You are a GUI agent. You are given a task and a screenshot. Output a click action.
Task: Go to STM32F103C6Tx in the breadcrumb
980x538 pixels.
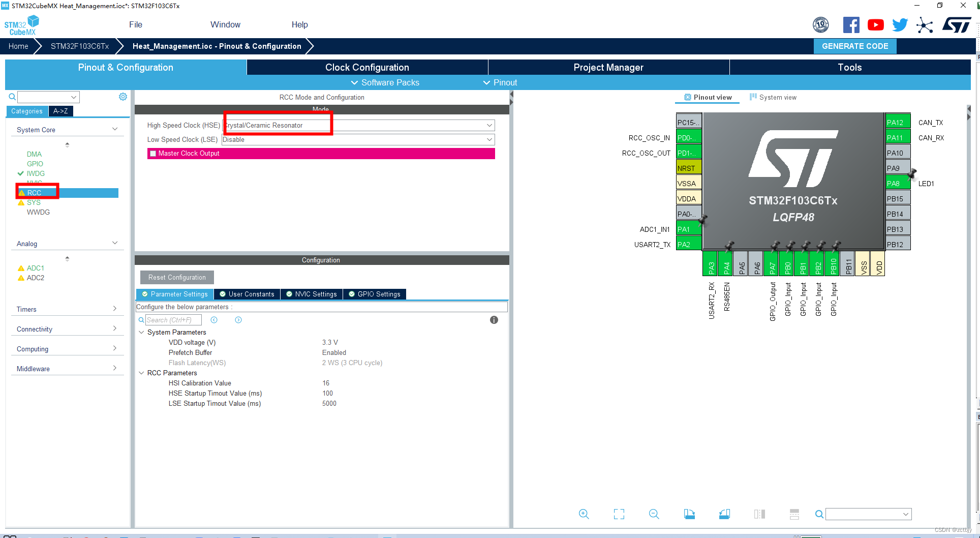click(x=80, y=46)
